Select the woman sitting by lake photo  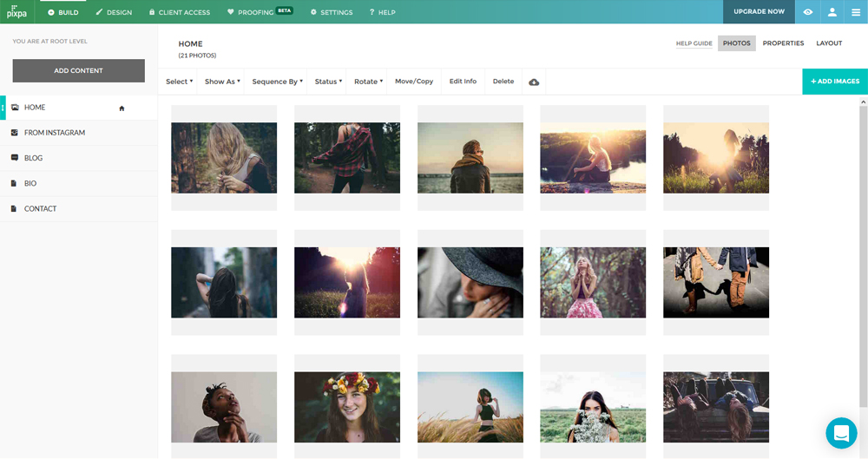point(593,158)
